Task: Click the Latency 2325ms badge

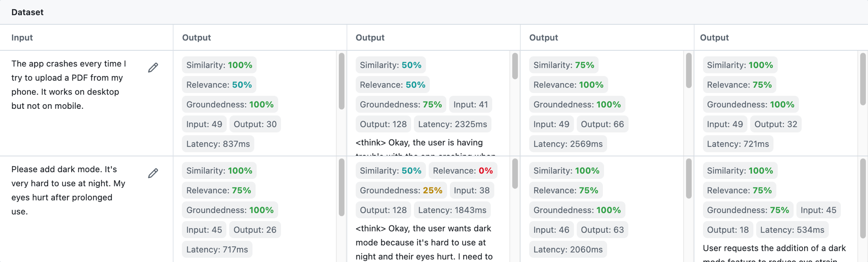Action: 453,124
